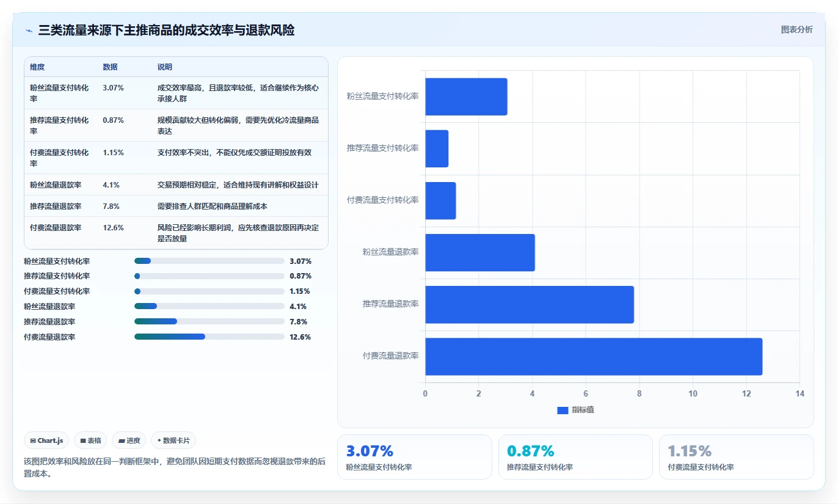Click the 推荐流量支付转化率 progress bar
The image size is (838, 504).
point(209,276)
